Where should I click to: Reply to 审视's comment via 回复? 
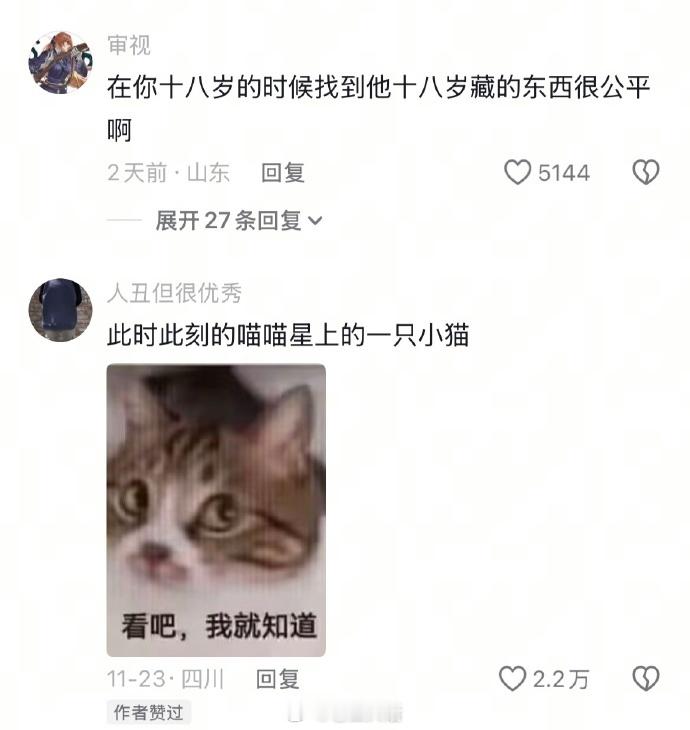pyautogui.click(x=283, y=173)
